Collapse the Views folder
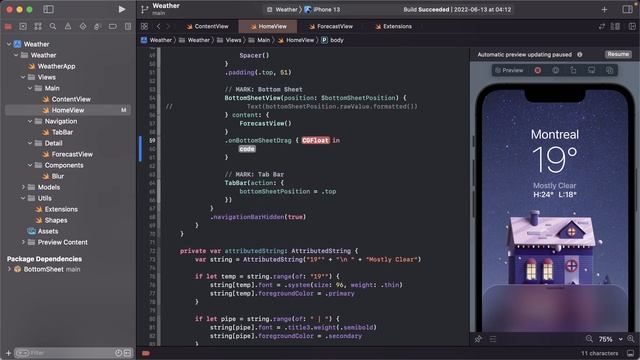This screenshot has width=640, height=360. pyautogui.click(x=23, y=77)
